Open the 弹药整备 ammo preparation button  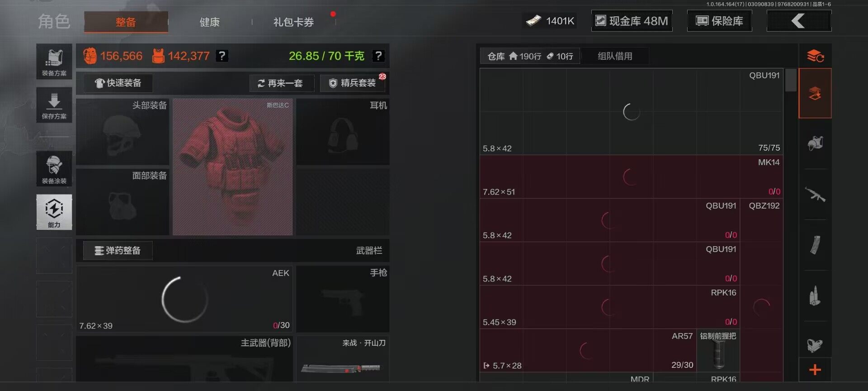coord(118,251)
